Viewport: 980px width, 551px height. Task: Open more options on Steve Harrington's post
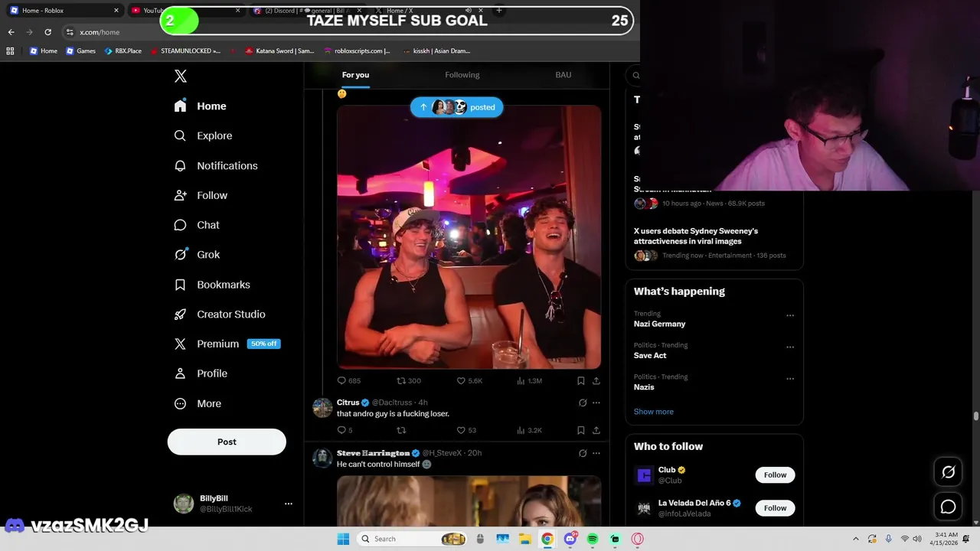596,453
